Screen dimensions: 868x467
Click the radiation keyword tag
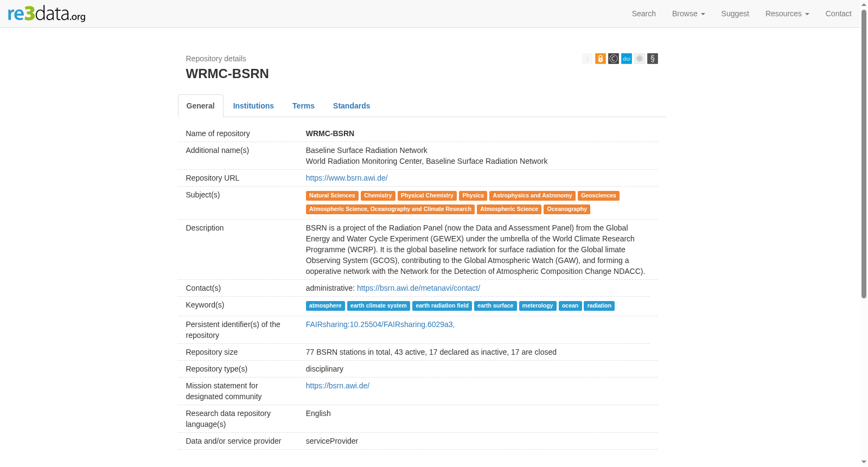[x=599, y=306]
